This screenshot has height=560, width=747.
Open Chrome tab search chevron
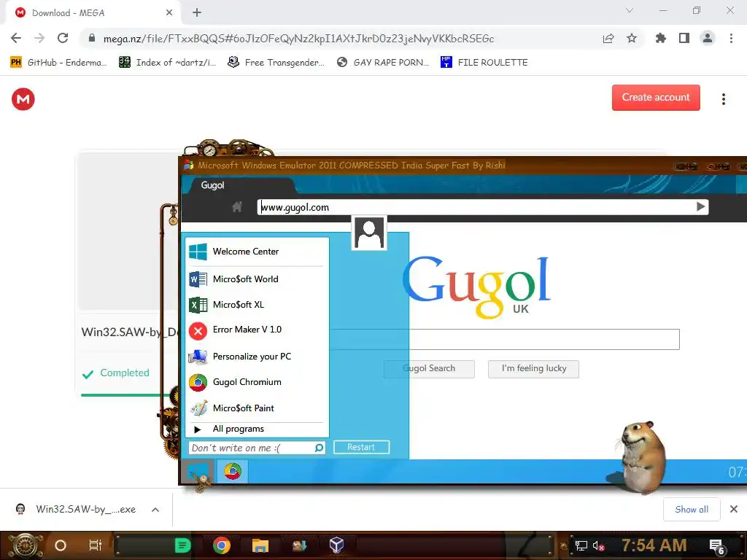[x=630, y=10]
